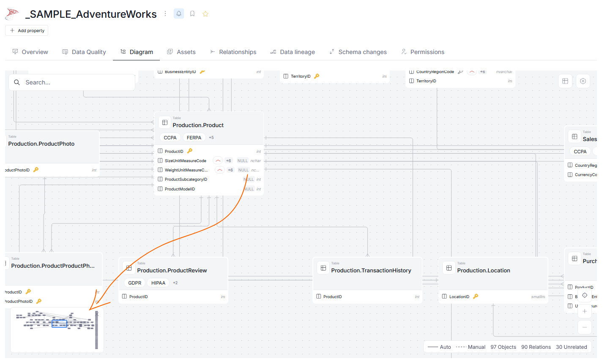This screenshot has height=364, width=605.
Task: Click the primary key icon beside ProductID in Production.Product
Action: (x=190, y=151)
